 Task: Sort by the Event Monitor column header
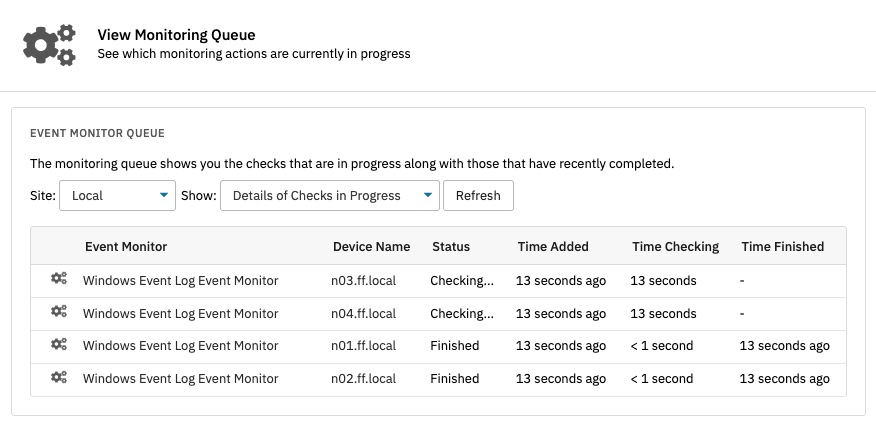[x=126, y=246]
